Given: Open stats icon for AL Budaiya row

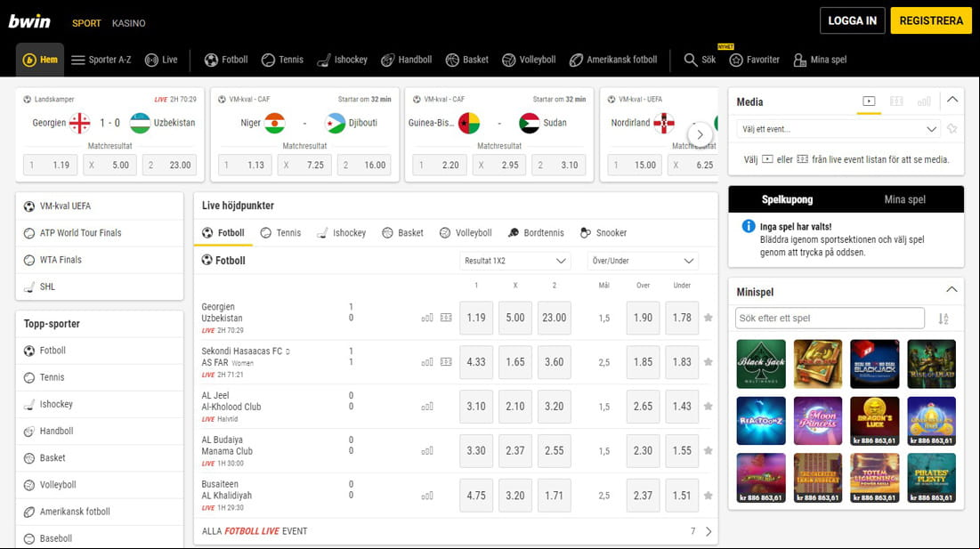Looking at the screenshot, I should pos(427,451).
